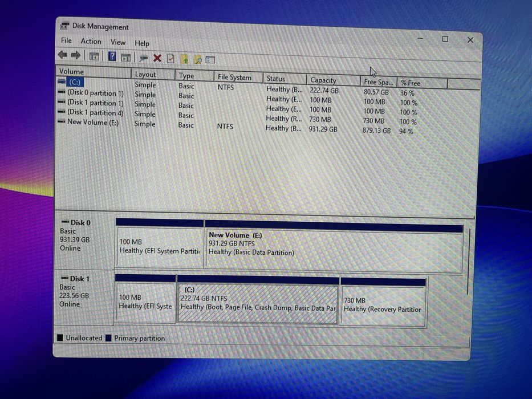Sort by the Free Space column header

click(379, 82)
